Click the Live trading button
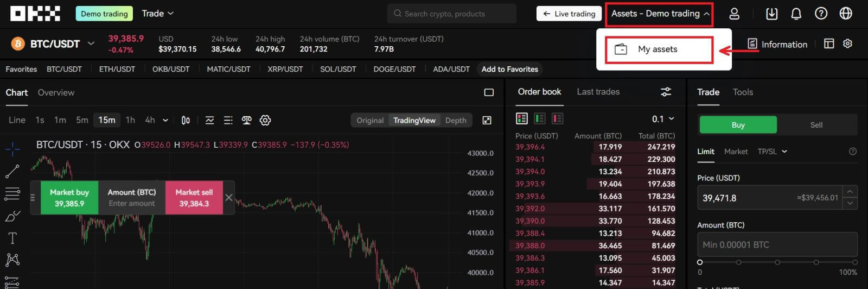Screen dimensions: 868x289 pyautogui.click(x=569, y=14)
